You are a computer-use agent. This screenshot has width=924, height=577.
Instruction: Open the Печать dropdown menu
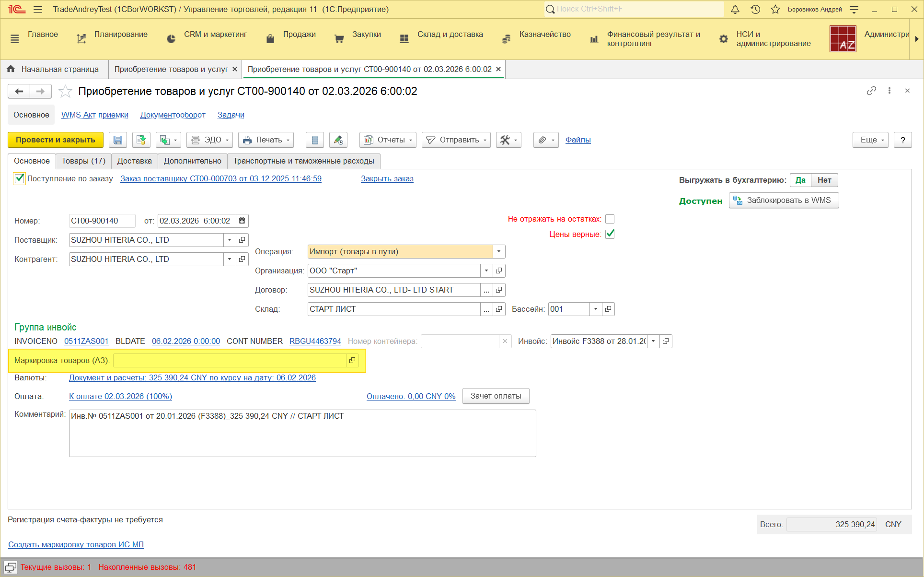coord(266,140)
